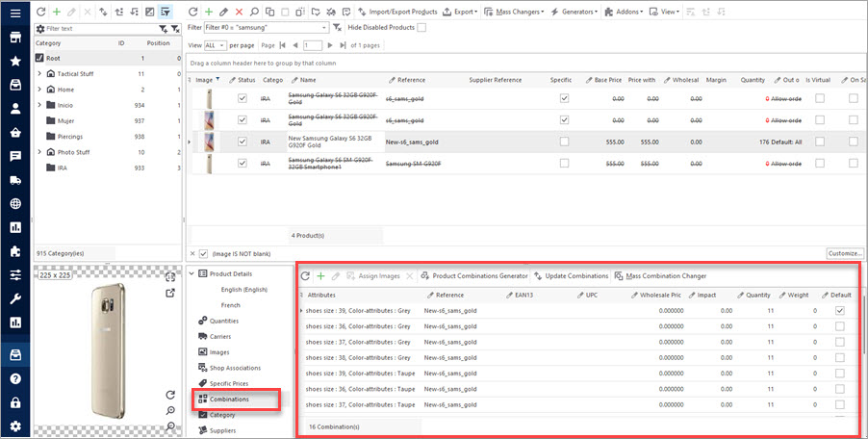Toggle status checkbox for Samsung SM-G920F row
Viewport: 868px width, 439px height.
coord(242,164)
